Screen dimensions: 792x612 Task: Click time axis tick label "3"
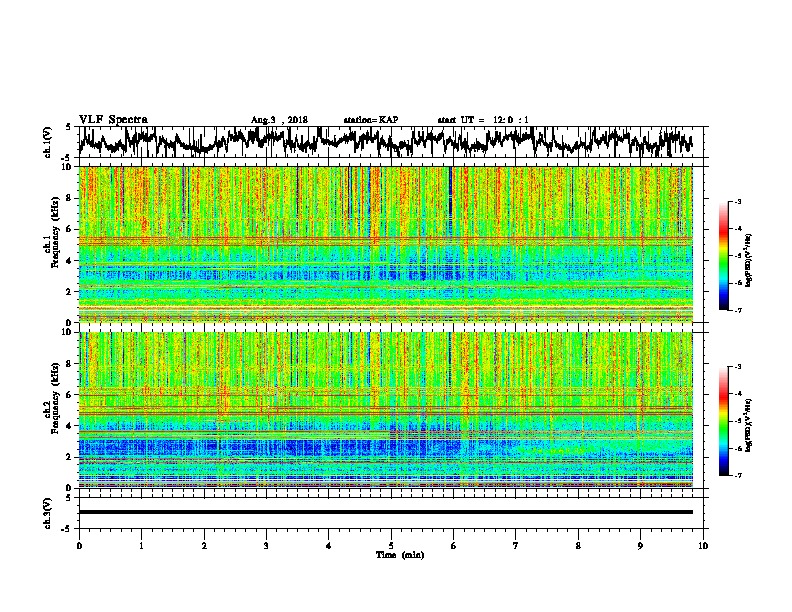[266, 546]
